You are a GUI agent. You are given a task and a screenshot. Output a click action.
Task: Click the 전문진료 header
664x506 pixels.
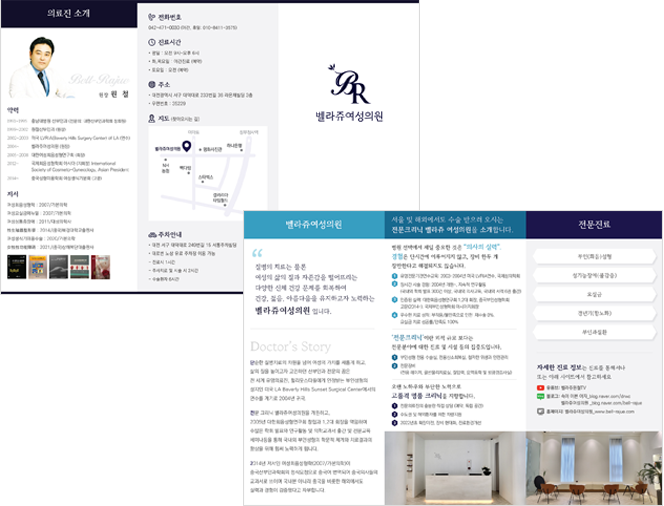[x=594, y=224]
